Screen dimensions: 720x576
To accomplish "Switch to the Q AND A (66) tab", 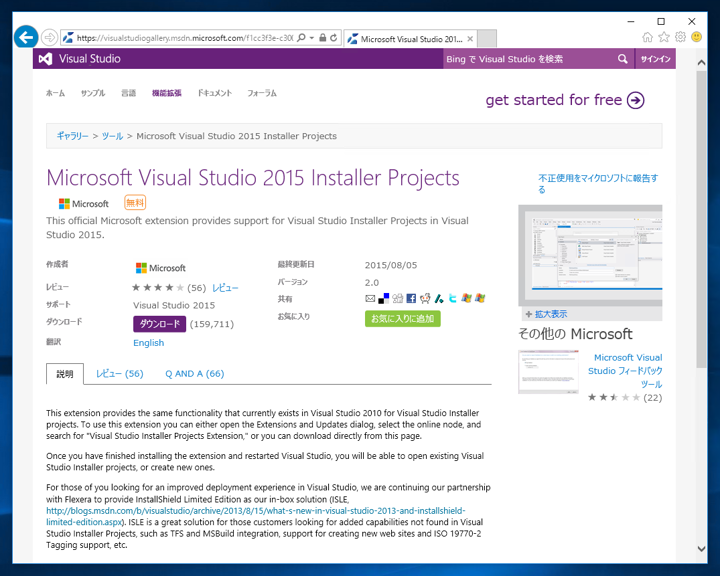I will [194, 374].
